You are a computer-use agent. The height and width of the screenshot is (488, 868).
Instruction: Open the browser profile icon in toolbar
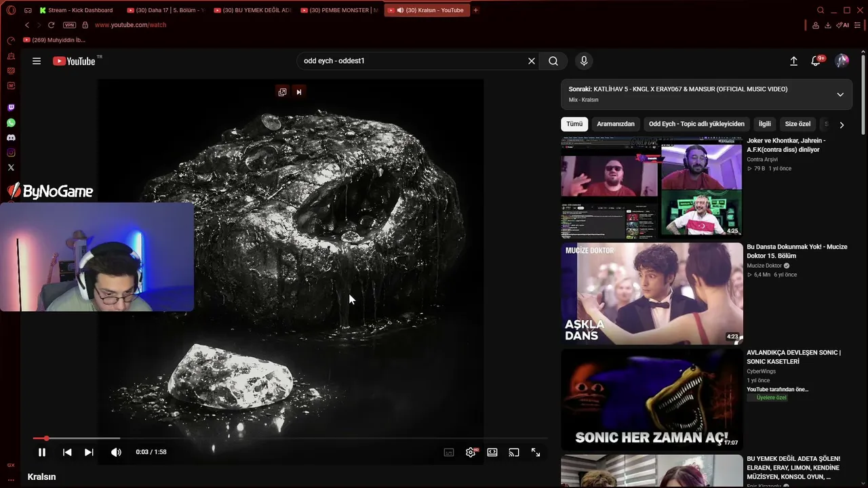816,25
